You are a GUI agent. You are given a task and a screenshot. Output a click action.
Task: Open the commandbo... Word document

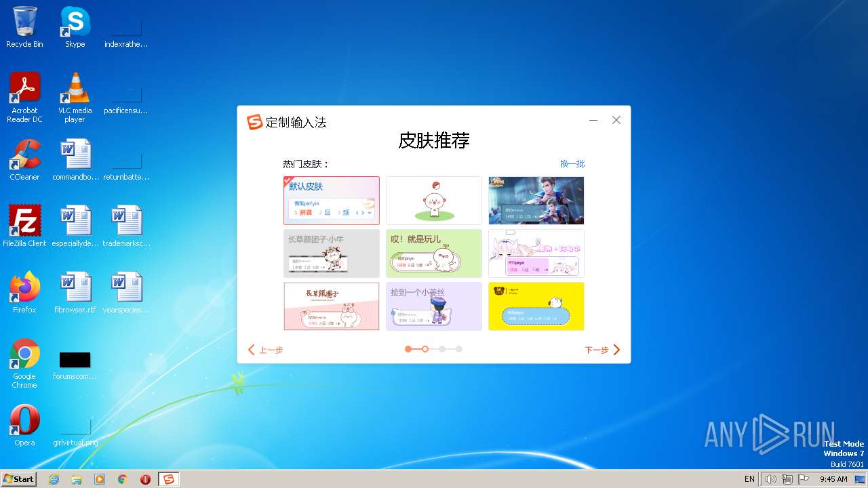pos(75,160)
